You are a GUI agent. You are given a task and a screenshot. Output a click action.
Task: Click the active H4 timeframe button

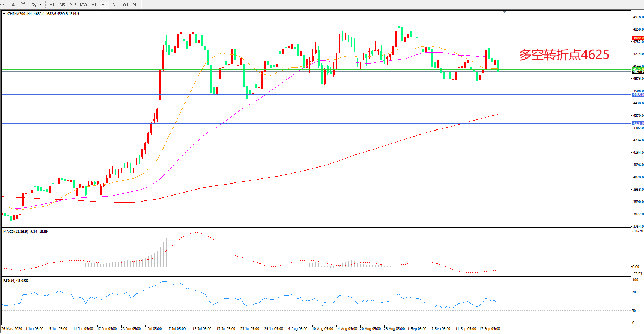104,5
